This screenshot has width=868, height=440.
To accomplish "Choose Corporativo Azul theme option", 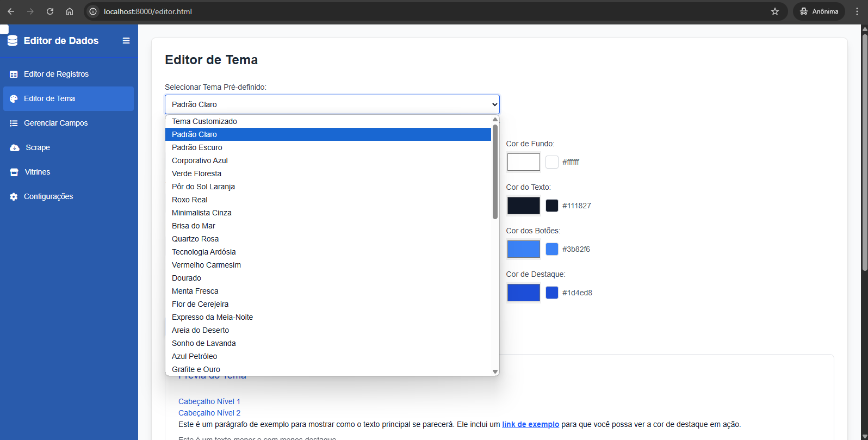I will (x=200, y=160).
